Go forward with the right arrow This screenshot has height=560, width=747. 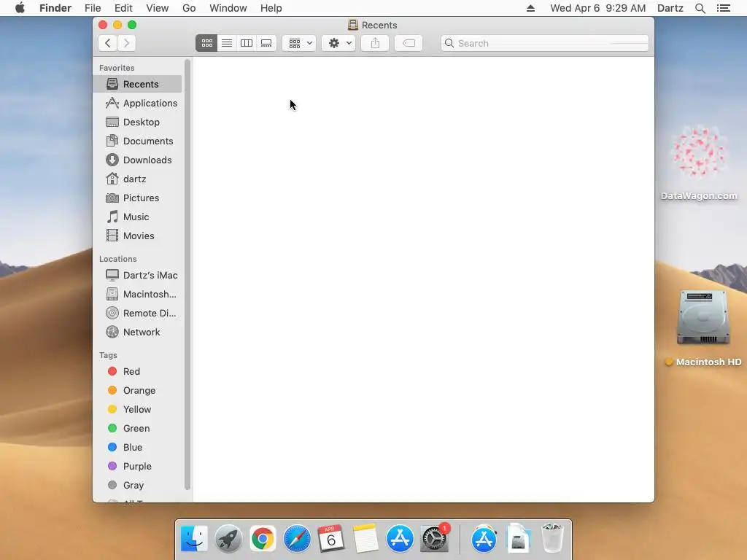click(126, 43)
